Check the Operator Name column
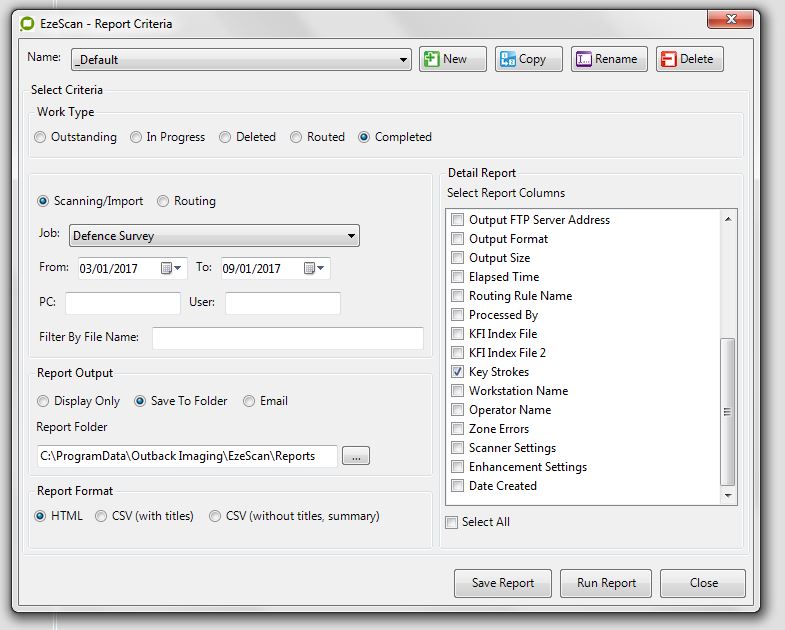 (457, 410)
